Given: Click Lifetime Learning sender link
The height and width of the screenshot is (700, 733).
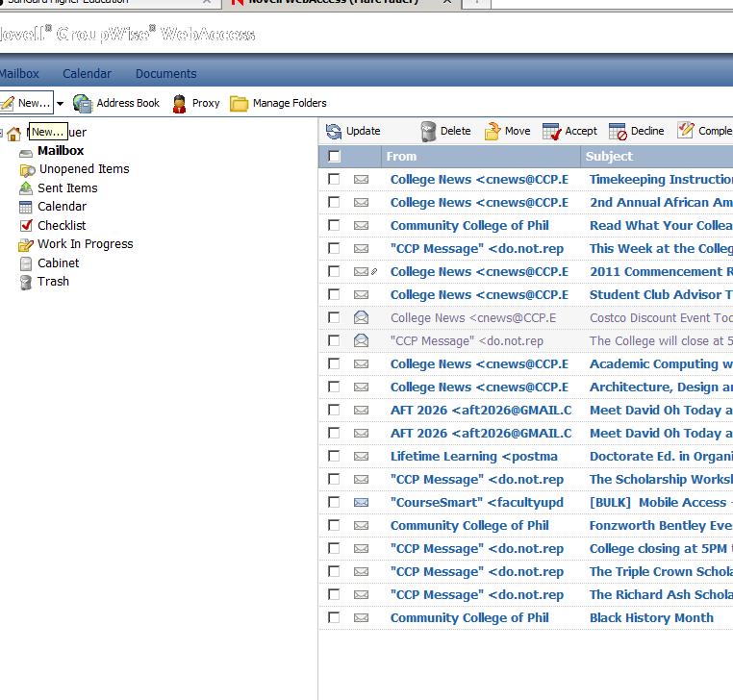Looking at the screenshot, I should pyautogui.click(x=474, y=456).
